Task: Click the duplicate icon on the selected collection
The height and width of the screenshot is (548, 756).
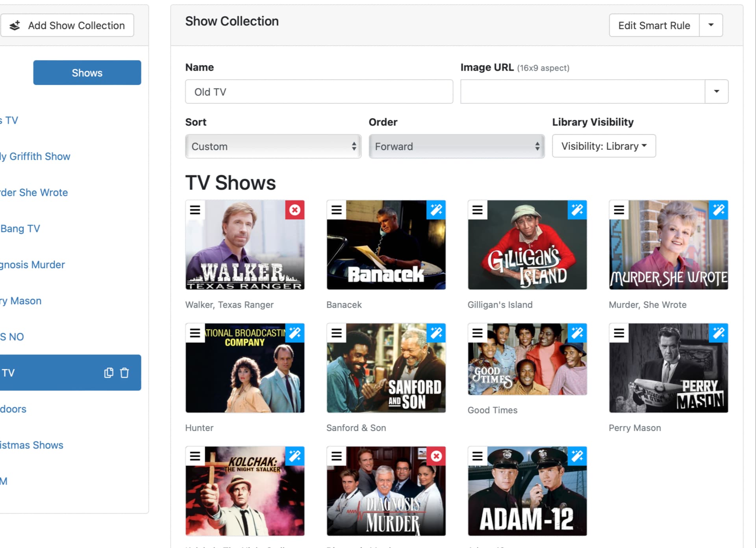Action: 109,372
